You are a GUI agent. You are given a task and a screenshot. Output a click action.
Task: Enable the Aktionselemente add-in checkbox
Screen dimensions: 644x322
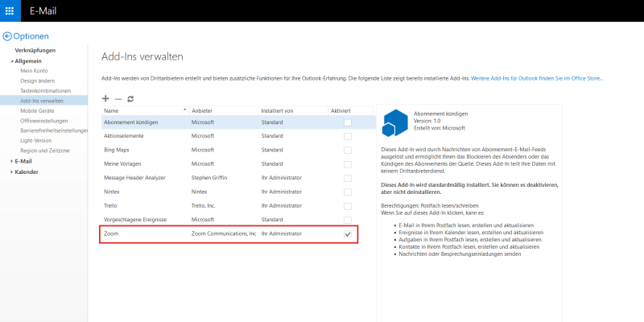pos(348,136)
